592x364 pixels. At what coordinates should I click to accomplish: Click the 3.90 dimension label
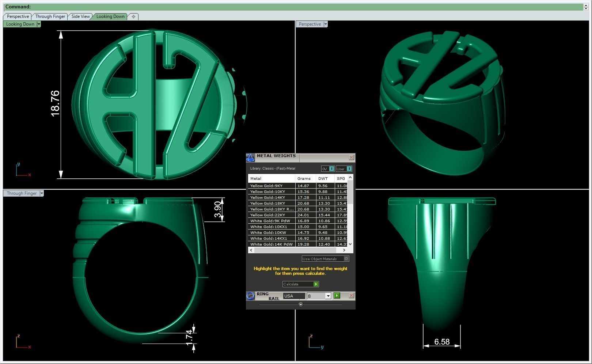click(218, 209)
